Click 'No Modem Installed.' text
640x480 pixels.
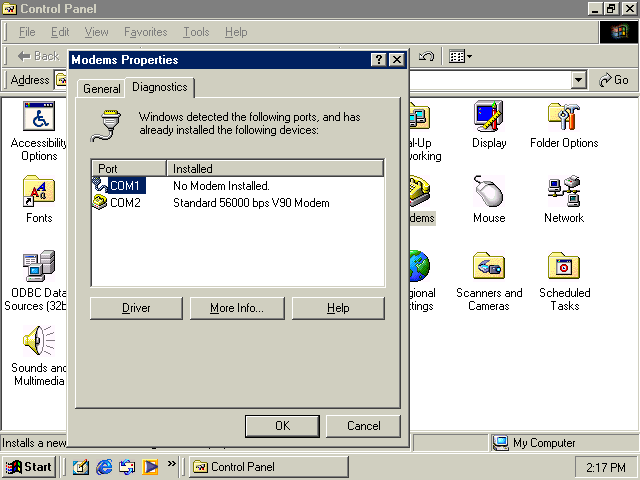tap(221, 186)
